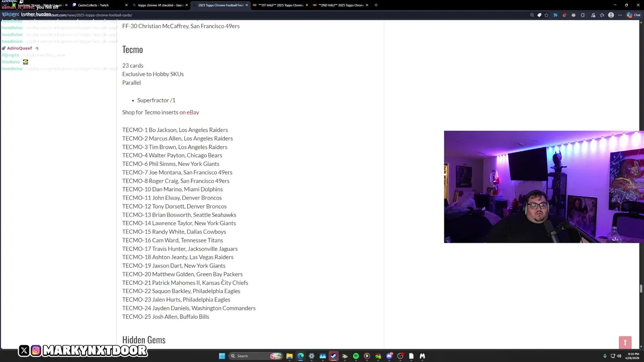Viewport: 644px width, 362px height.
Task: Click the page vertical scrollbar thumb
Action: click(641, 288)
